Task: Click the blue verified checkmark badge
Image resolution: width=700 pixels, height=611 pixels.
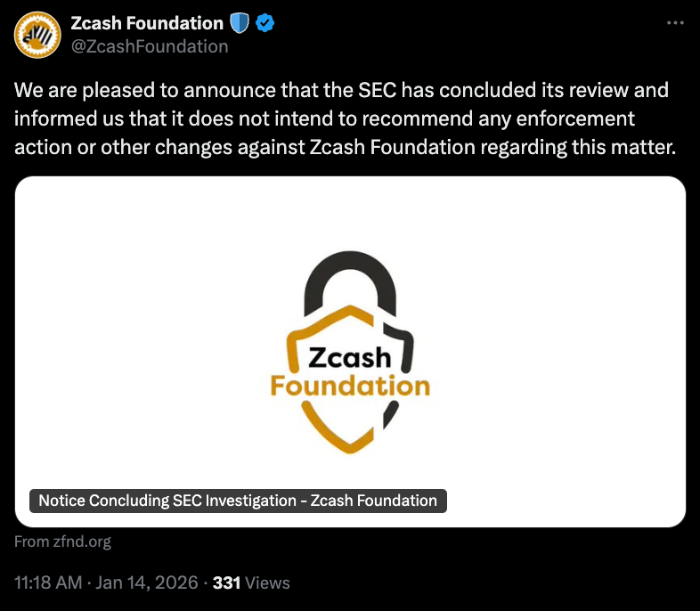Action: tap(265, 23)
